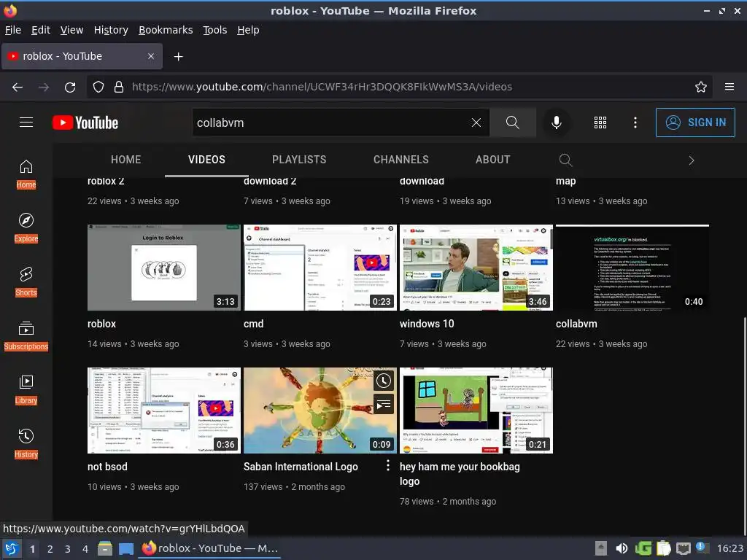The width and height of the screenshot is (747, 560).
Task: Open the taskbar volume control
Action: 622,548
